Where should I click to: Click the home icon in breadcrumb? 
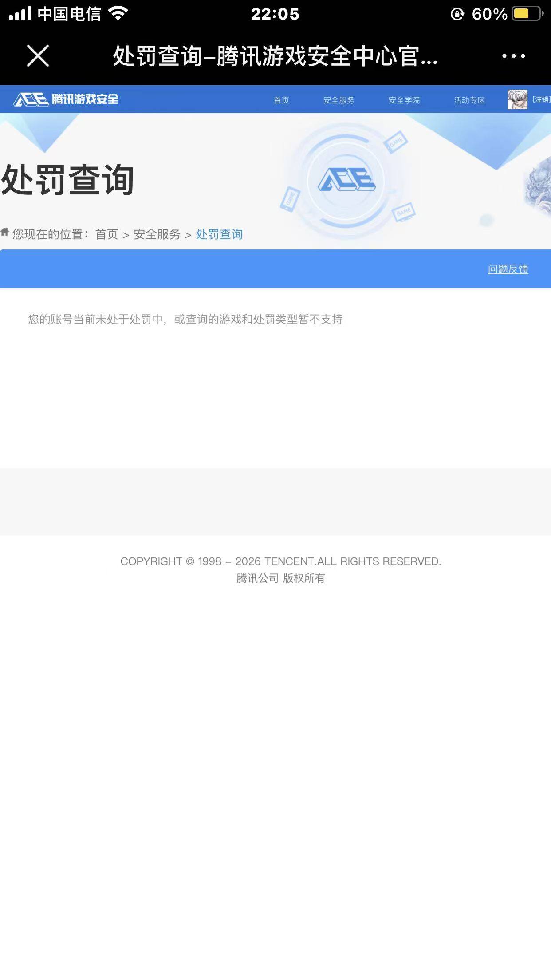click(5, 232)
